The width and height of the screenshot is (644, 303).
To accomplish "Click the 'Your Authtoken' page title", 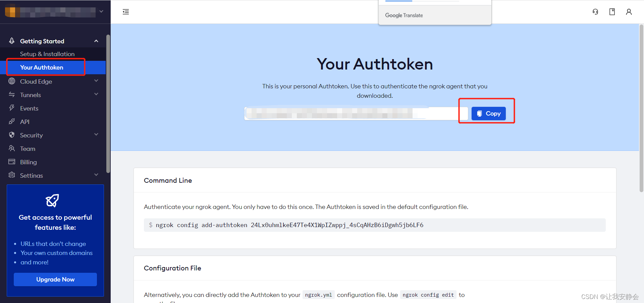I will 375,64.
